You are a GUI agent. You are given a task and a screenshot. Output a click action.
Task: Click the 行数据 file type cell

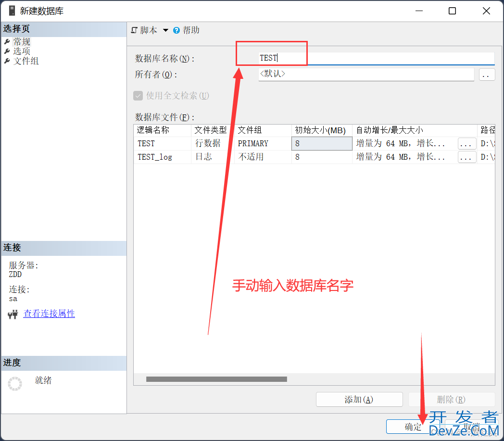pos(213,143)
